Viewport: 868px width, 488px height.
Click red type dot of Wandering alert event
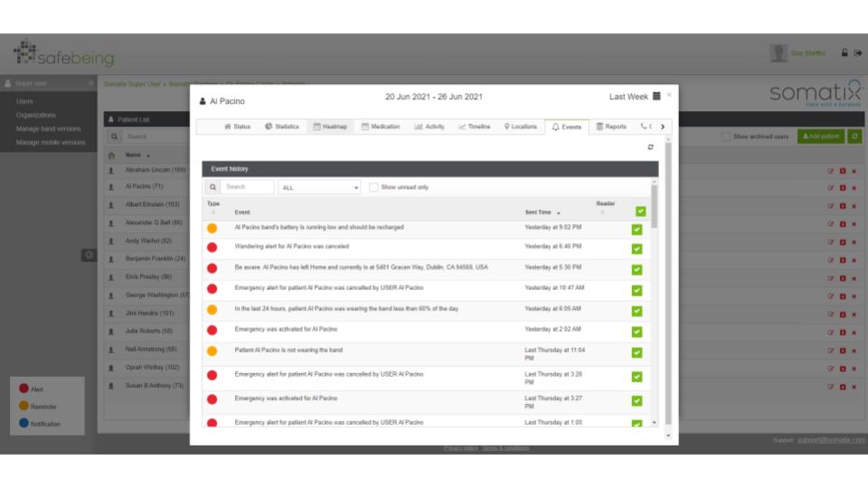pos(212,248)
